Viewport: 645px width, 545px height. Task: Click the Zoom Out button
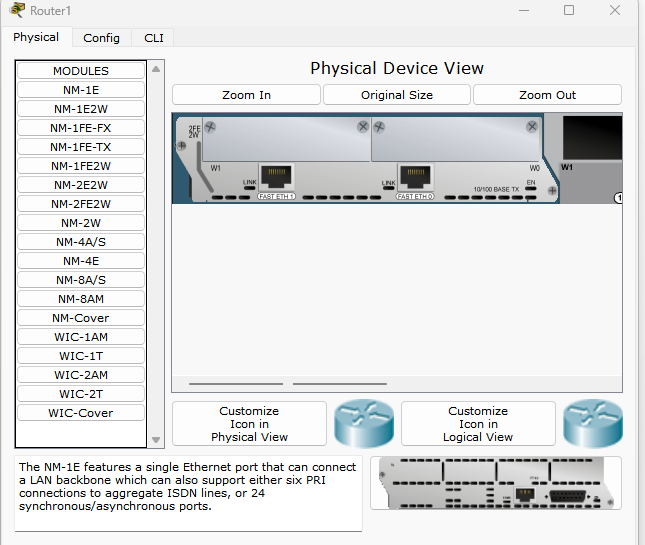pos(548,95)
